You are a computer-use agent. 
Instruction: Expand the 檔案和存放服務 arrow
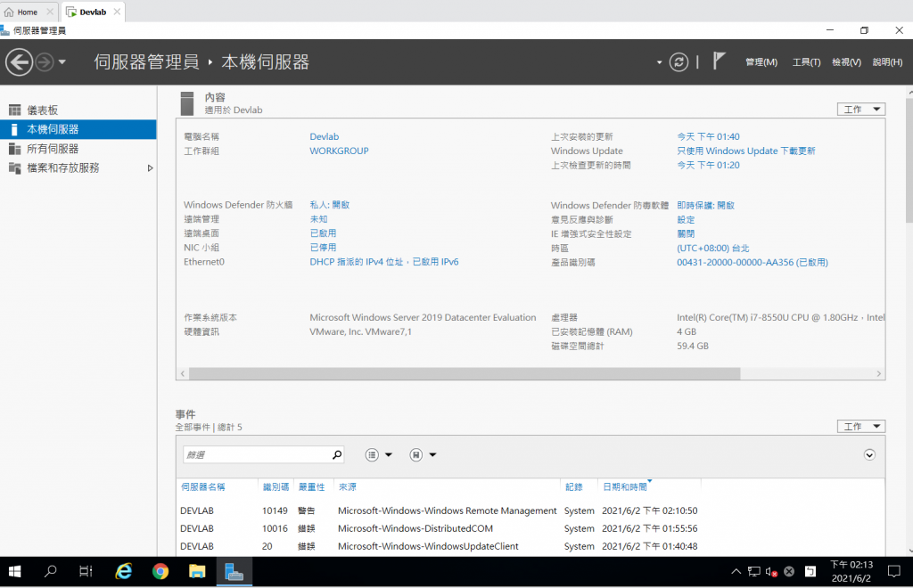click(150, 168)
